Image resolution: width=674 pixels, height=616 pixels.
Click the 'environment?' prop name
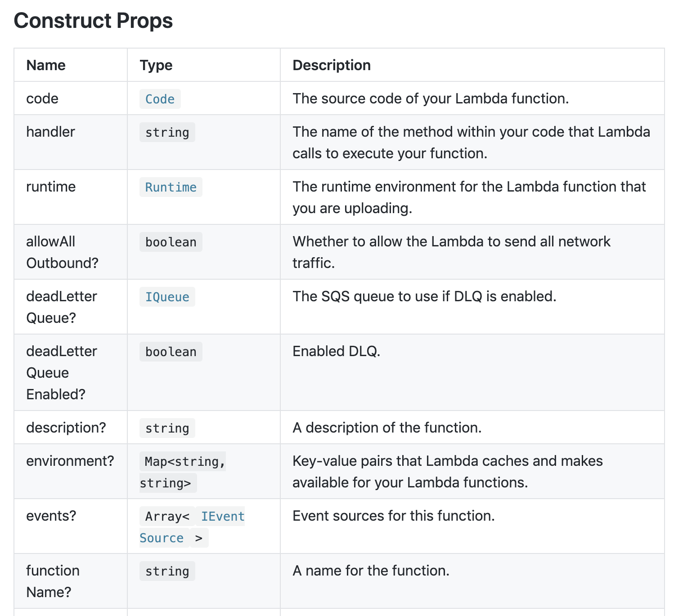click(x=70, y=461)
